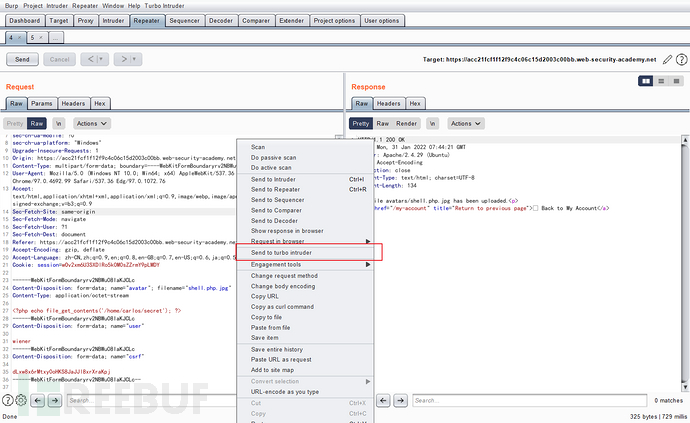The height and width of the screenshot is (423, 690).
Task: Open request Headers tab
Action: pyautogui.click(x=73, y=103)
